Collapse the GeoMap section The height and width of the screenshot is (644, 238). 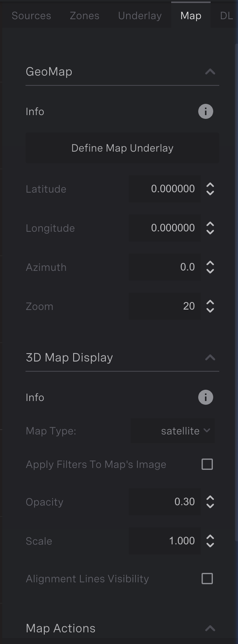(x=211, y=72)
